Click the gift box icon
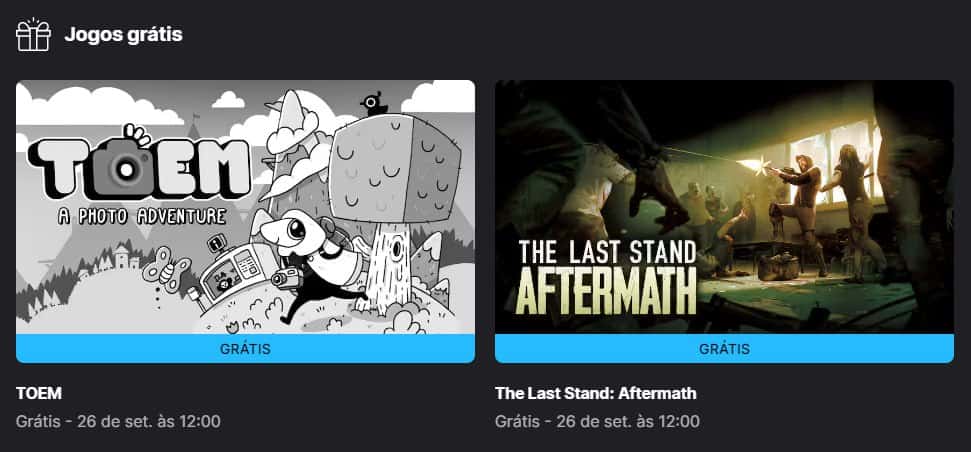The image size is (971, 452). tap(33, 35)
